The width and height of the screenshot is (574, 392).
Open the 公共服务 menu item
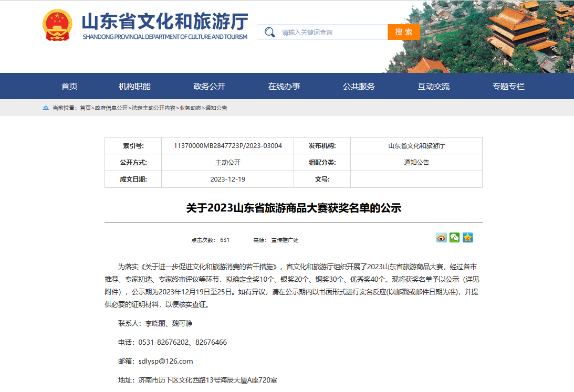coord(359,87)
